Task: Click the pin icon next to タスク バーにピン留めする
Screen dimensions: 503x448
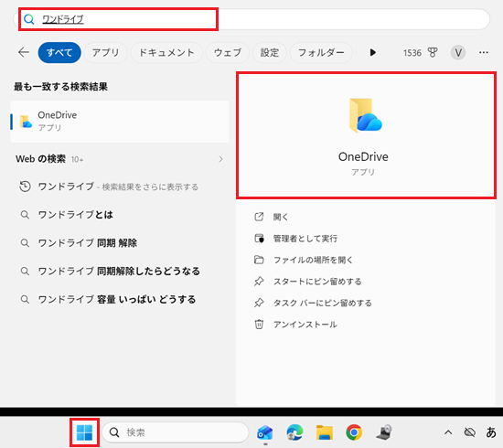Action: (x=259, y=303)
